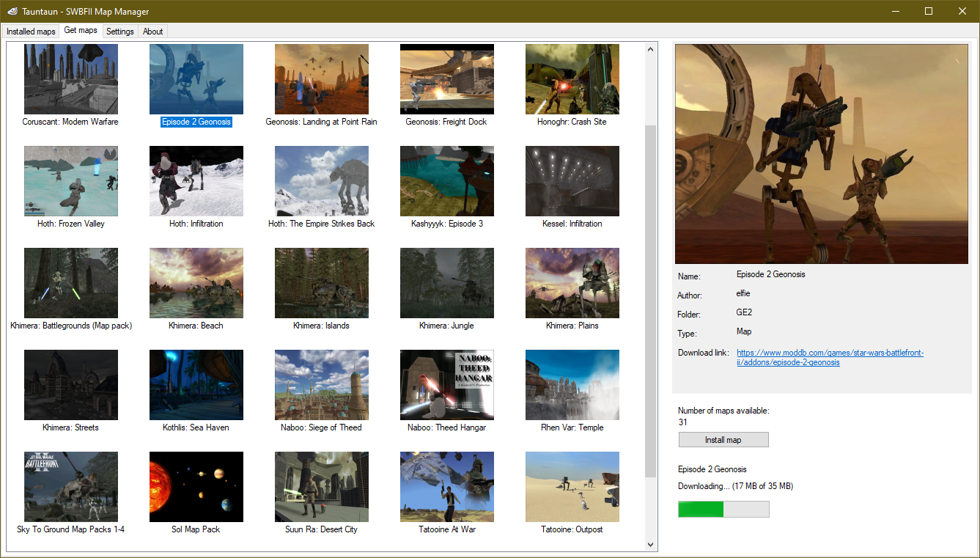Select the Khimera: Jungle map thumbnail
The width and height of the screenshot is (980, 558).
click(446, 282)
